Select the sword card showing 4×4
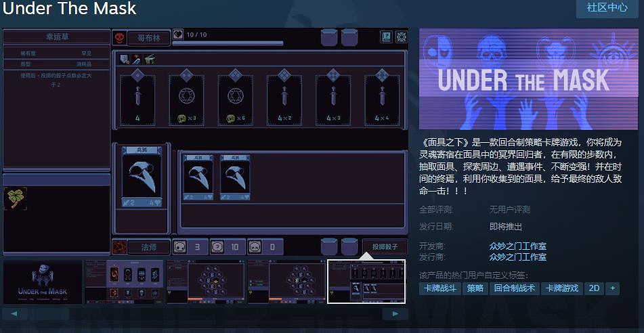Viewport: 644px width, 333px height. click(x=382, y=99)
